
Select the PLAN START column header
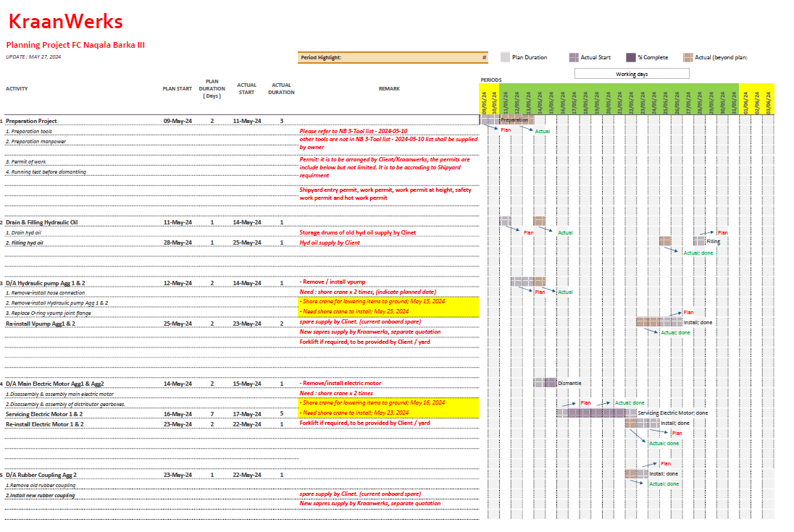pos(177,88)
